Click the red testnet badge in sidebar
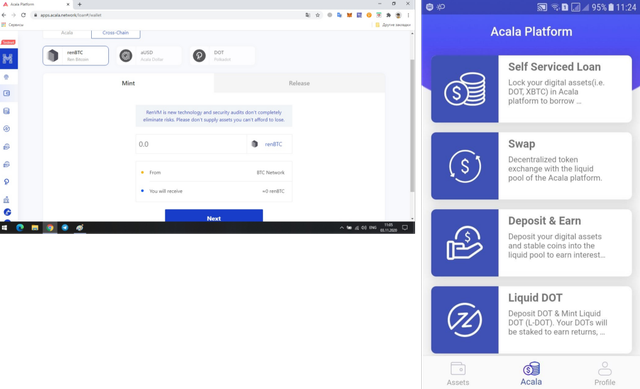640x389 pixels. 8,42
